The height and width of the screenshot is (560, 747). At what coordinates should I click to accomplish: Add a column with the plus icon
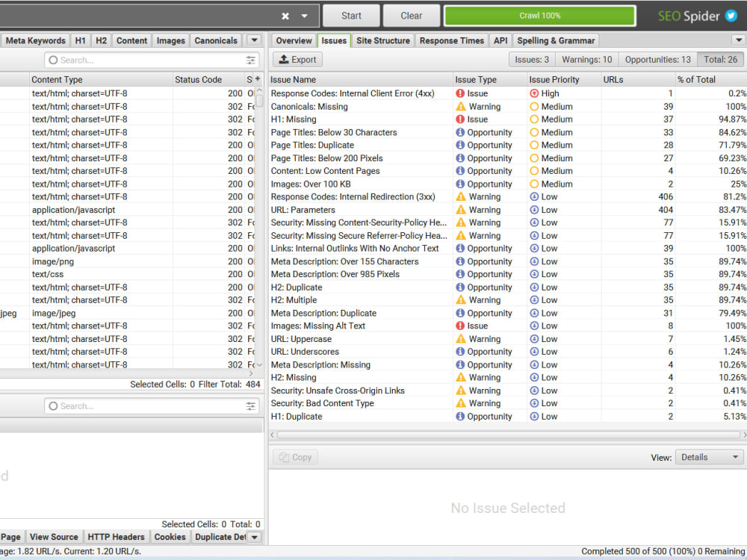pos(258,79)
